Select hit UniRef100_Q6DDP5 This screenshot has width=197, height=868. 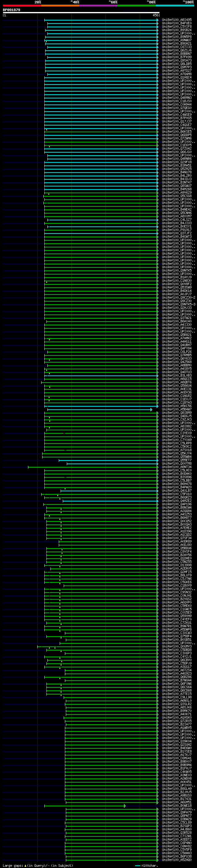[177, 135]
